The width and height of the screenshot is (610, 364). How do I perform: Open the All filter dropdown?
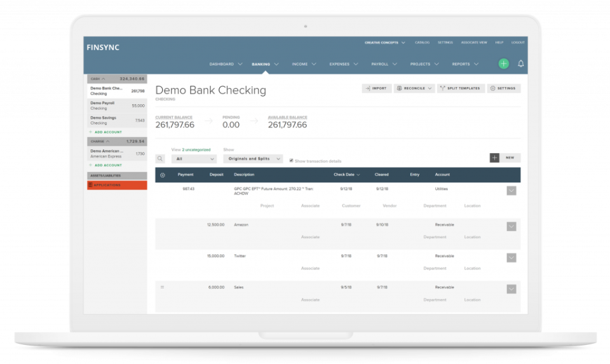194,159
